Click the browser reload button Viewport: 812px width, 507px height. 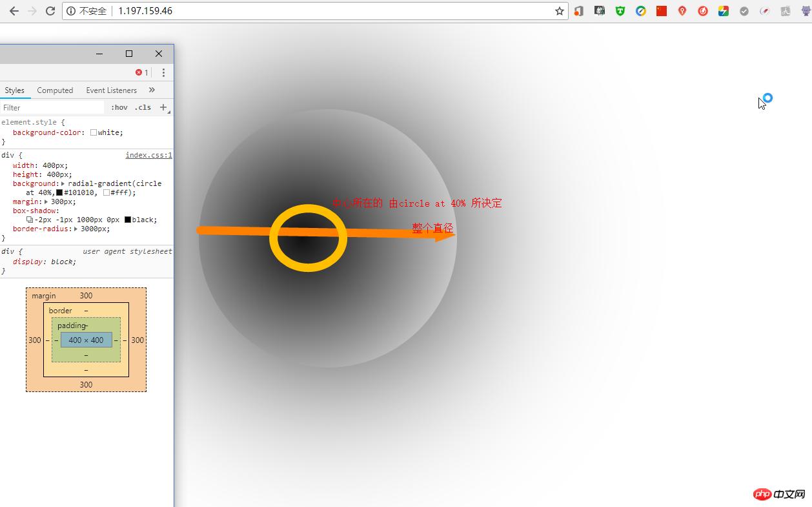50,11
